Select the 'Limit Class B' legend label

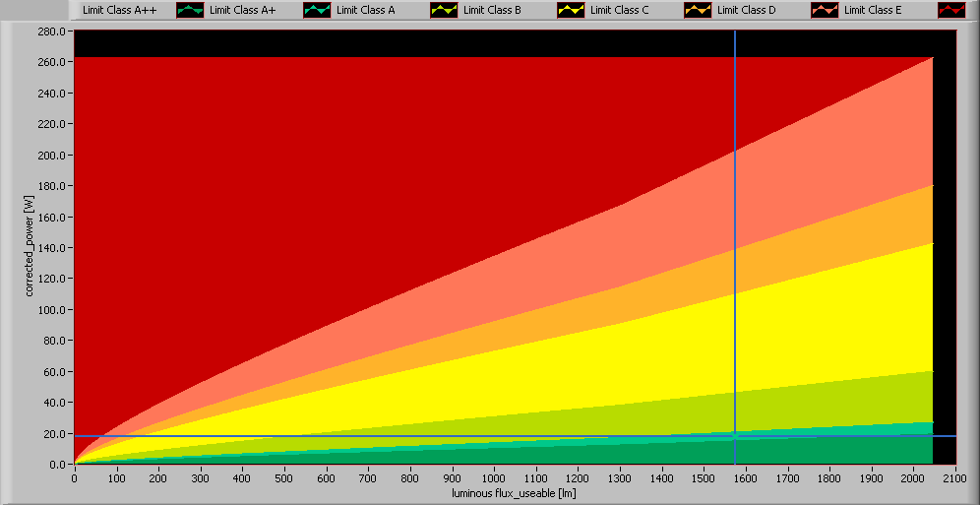pos(492,10)
